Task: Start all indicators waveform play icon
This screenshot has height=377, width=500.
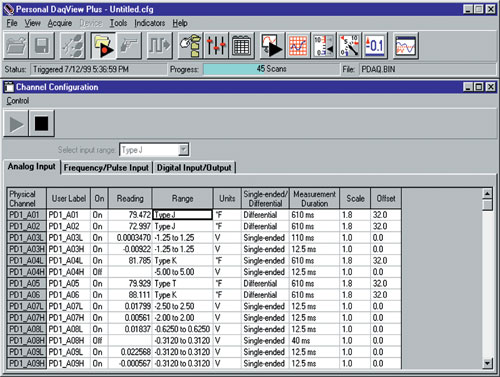Action: 272,45
